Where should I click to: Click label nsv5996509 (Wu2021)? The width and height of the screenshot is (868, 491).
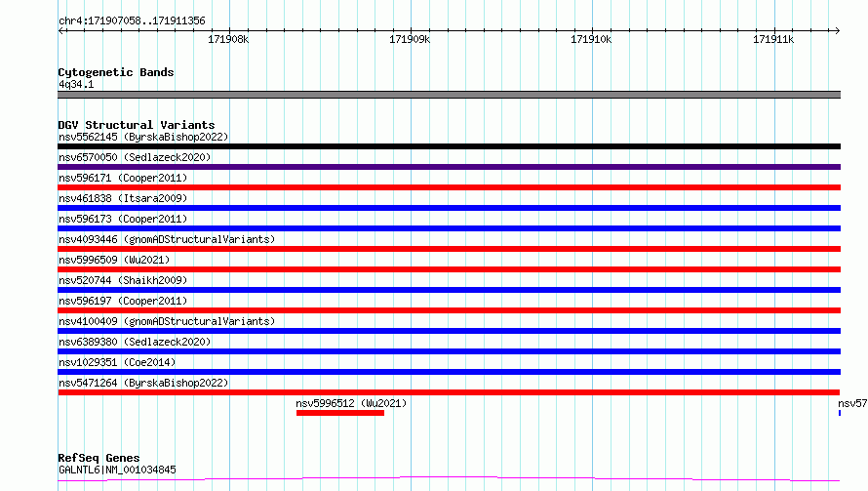click(x=114, y=260)
